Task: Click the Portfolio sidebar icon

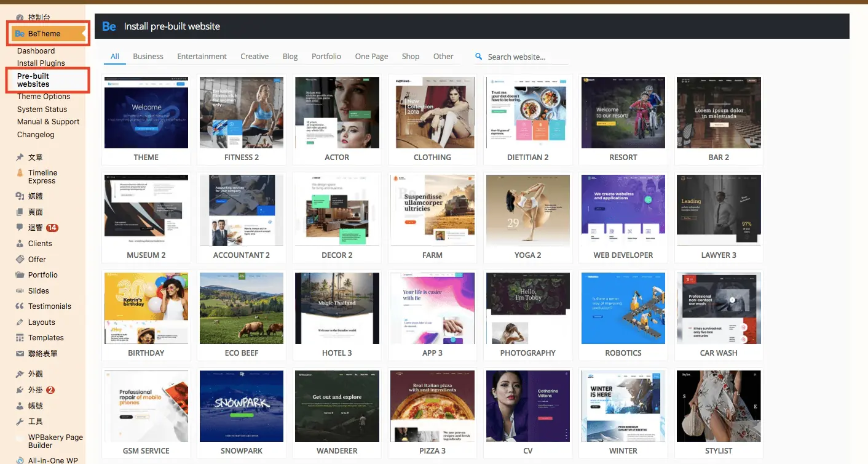Action: [x=20, y=275]
